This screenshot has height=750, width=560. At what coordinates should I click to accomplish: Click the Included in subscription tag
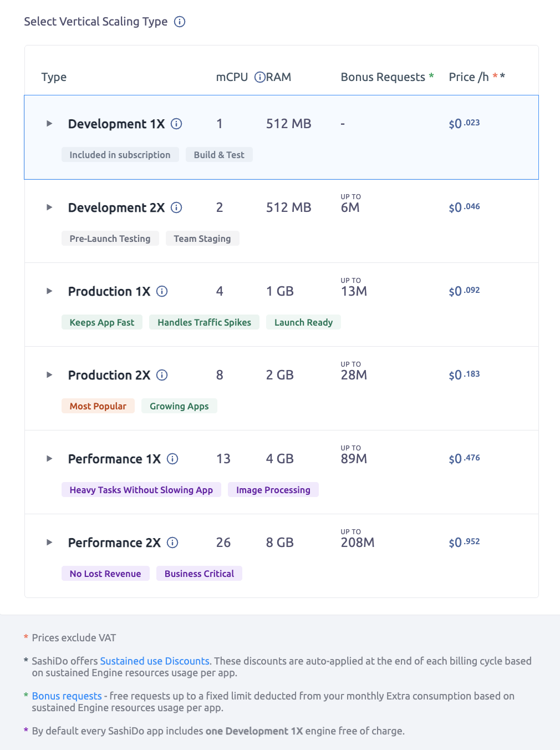click(x=120, y=155)
